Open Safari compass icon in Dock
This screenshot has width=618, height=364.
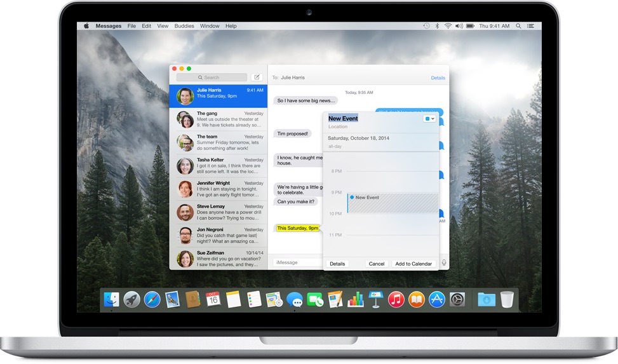click(x=152, y=300)
